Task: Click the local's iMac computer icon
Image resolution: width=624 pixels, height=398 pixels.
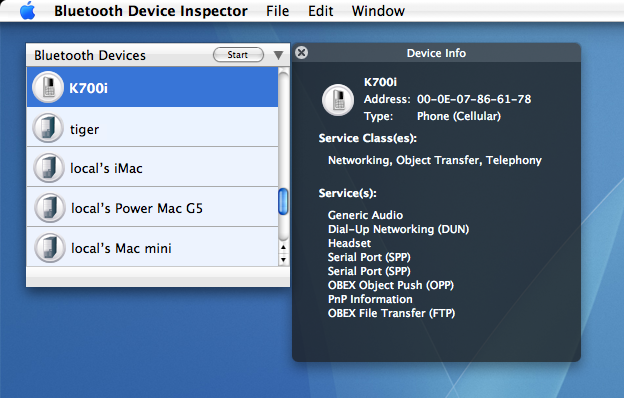Action: (49, 168)
